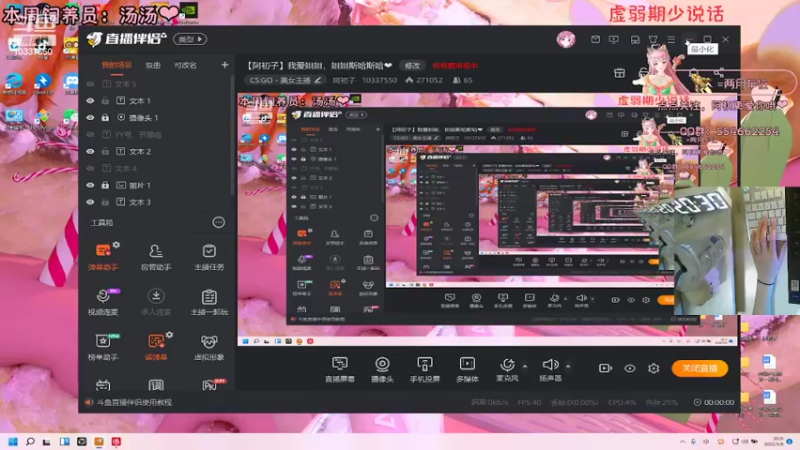Hide the 摄像头 1 layer

tap(90, 118)
